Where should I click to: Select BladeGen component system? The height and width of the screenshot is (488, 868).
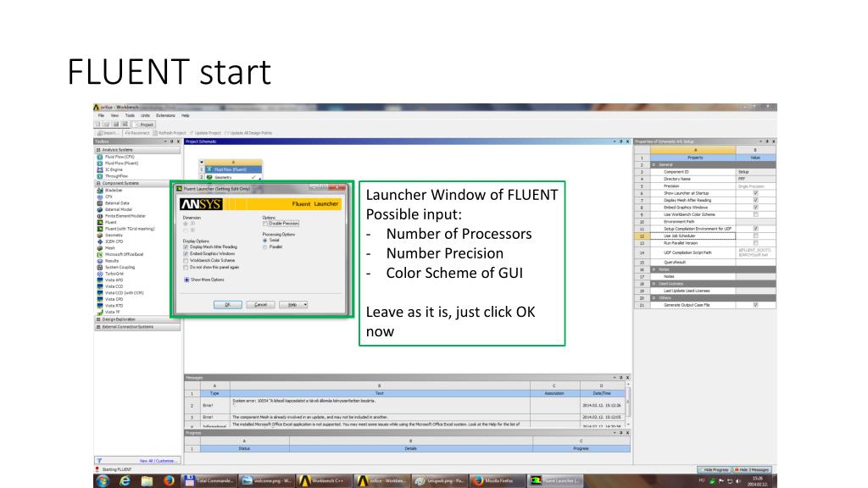(x=113, y=191)
